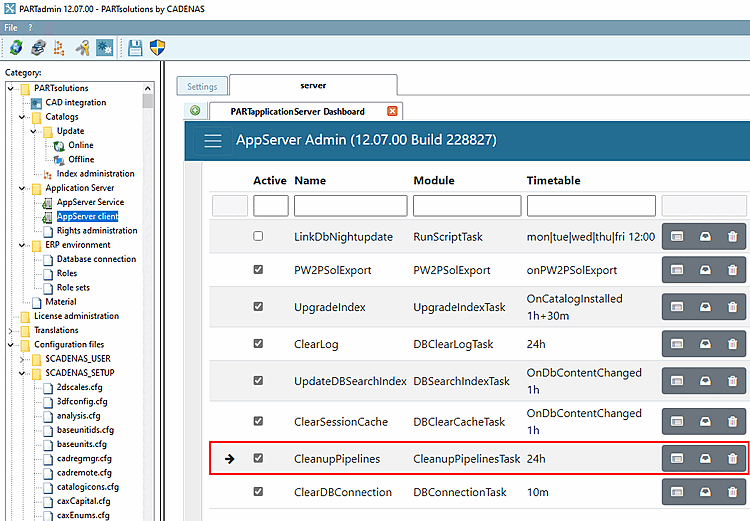The width and height of the screenshot is (750, 521).
Task: Select AppServer Service in the tree
Action: point(90,202)
